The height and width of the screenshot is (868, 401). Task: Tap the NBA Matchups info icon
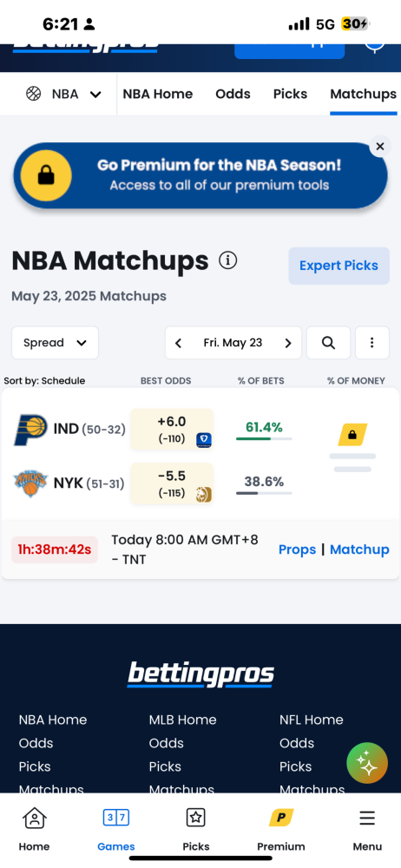227,260
